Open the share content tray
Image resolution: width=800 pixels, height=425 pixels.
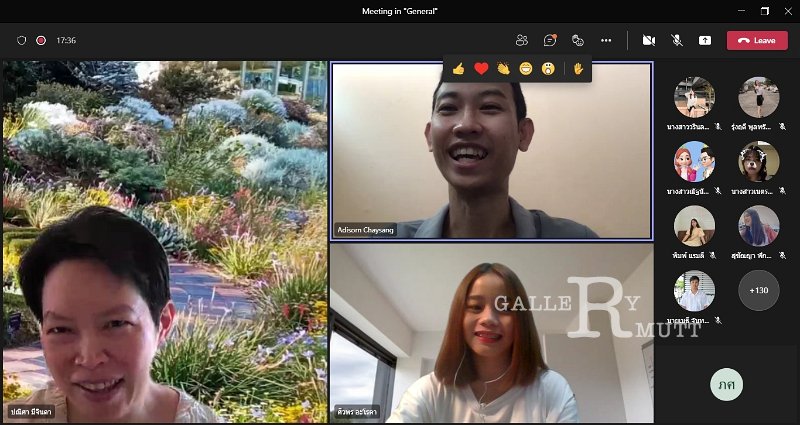coord(705,40)
